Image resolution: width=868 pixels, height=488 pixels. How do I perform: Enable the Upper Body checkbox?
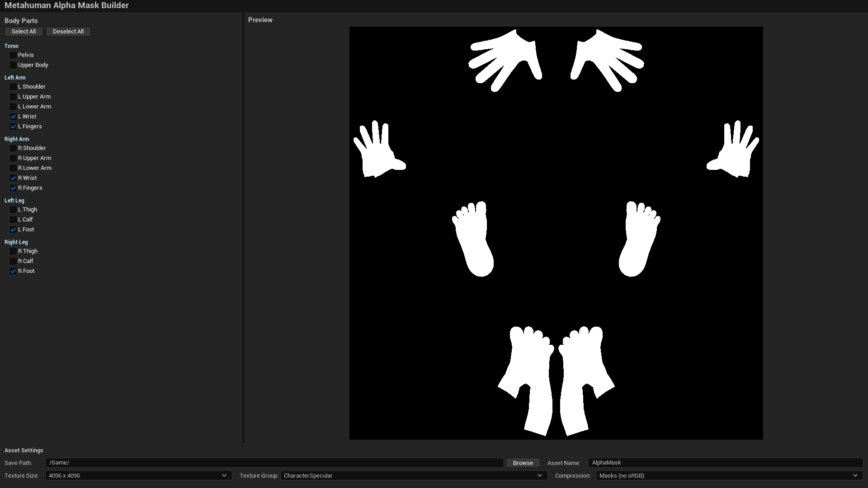pos(13,65)
